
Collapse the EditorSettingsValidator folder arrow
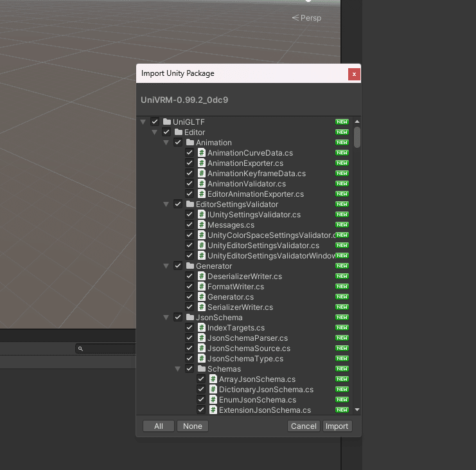pos(166,204)
